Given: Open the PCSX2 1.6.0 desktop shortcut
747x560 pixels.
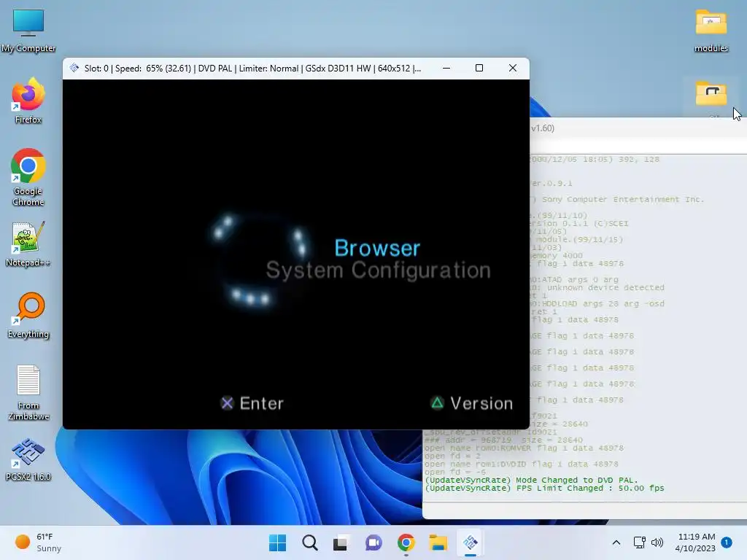Looking at the screenshot, I should [x=28, y=459].
